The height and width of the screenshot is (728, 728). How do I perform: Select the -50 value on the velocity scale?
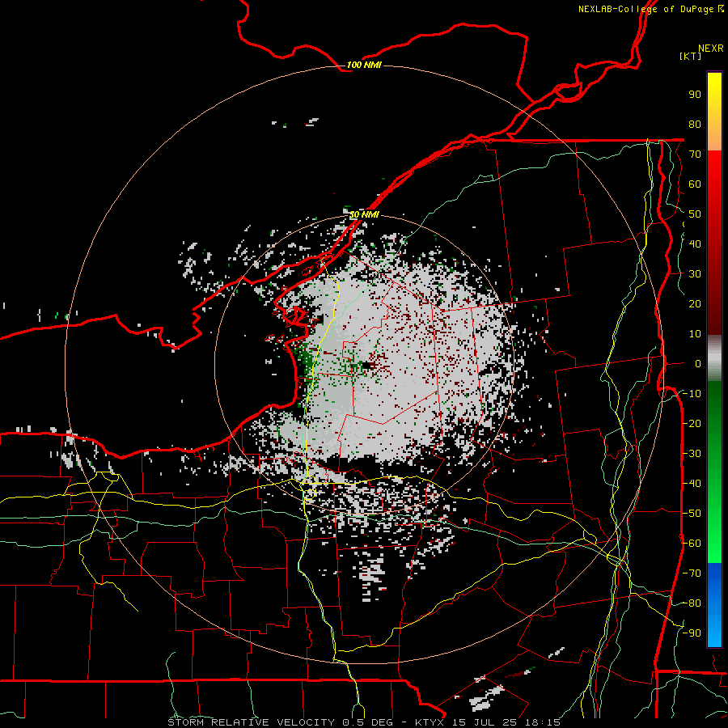coord(692,514)
